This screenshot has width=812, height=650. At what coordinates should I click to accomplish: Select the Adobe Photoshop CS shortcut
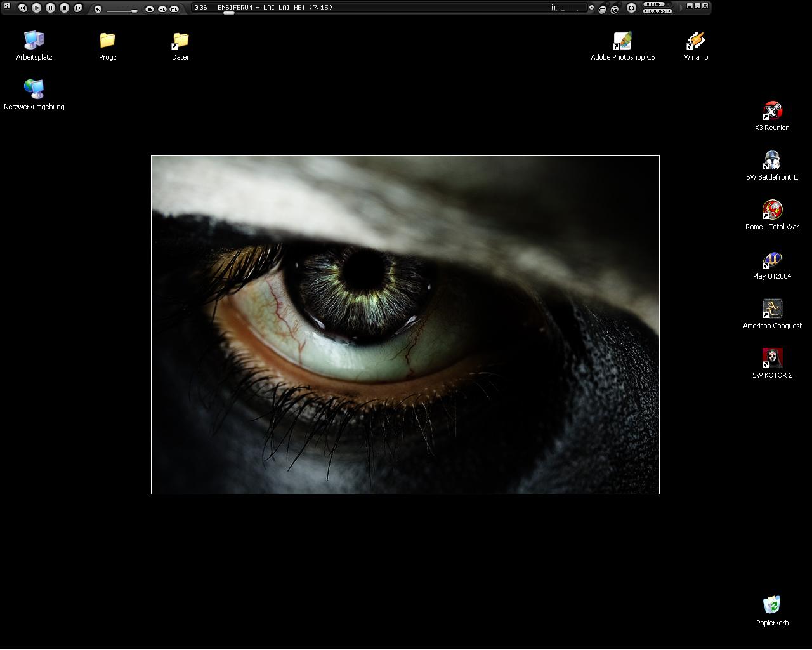[623, 41]
